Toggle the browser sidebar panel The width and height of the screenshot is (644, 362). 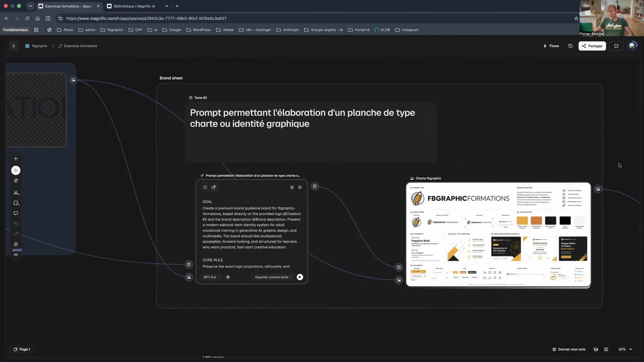48,18
